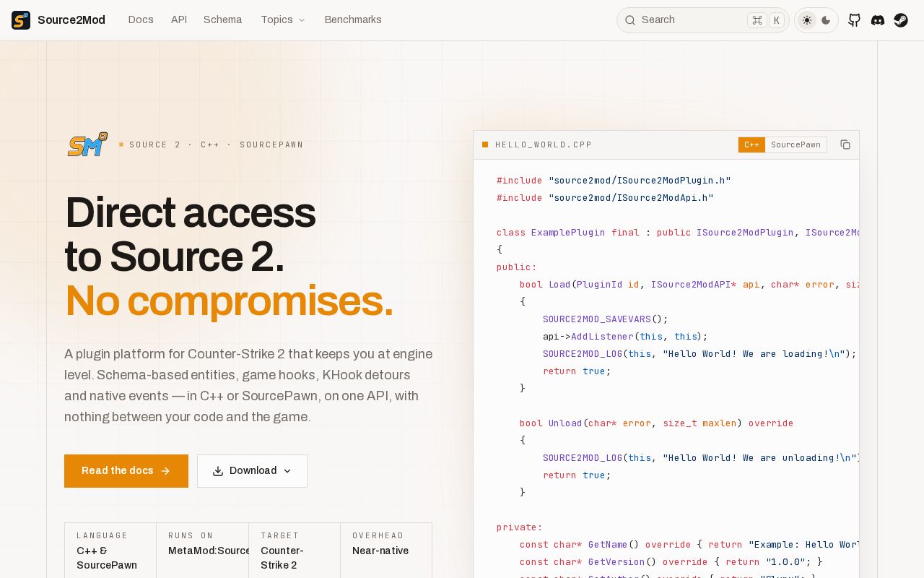Click the 'No compromises.' orange heading
Viewport: 924px width, 578px height.
pos(229,301)
